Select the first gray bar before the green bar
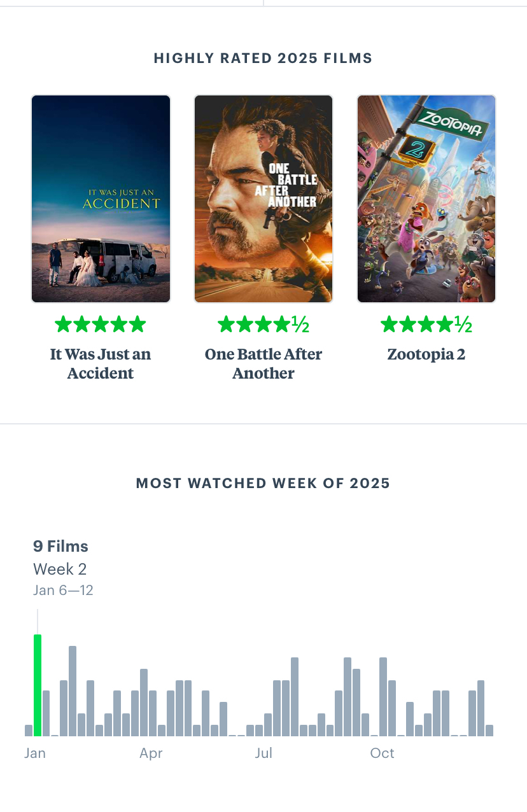Screen dimensions: 527x812 [x=29, y=731]
